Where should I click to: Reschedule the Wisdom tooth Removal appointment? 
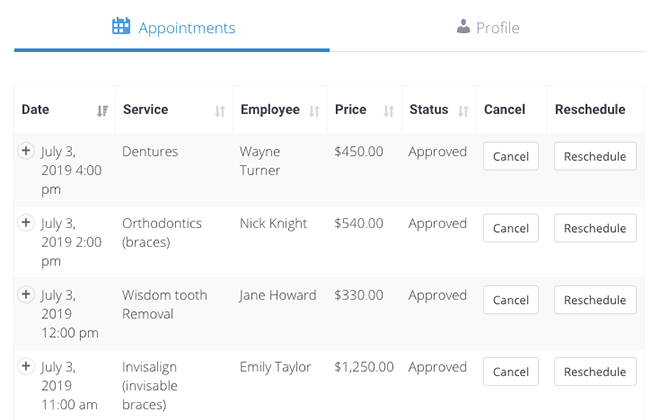595,300
